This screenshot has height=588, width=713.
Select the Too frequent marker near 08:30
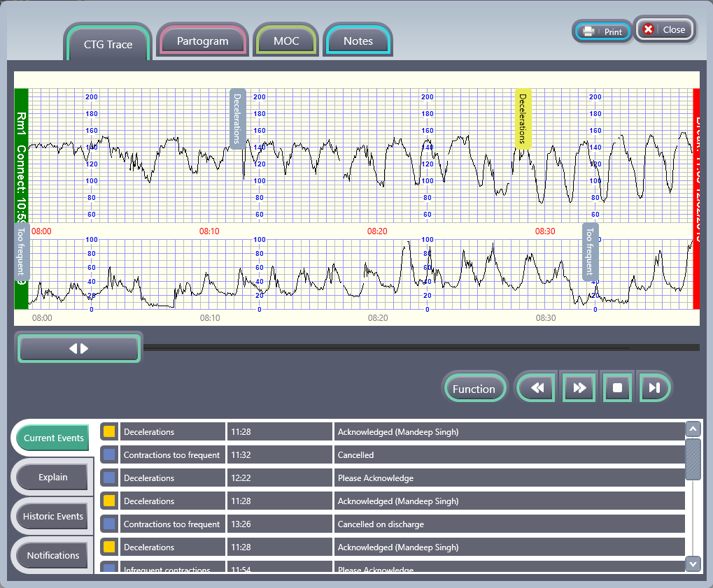click(590, 252)
